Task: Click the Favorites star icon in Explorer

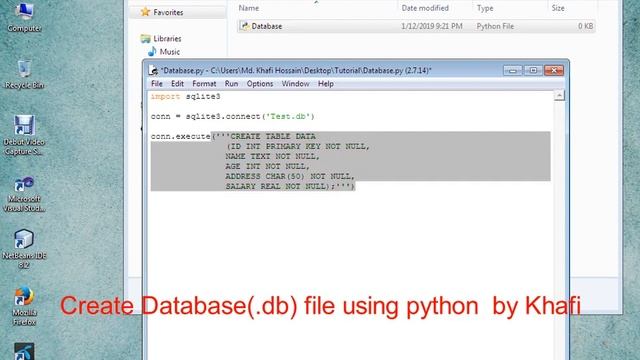Action: (x=145, y=12)
